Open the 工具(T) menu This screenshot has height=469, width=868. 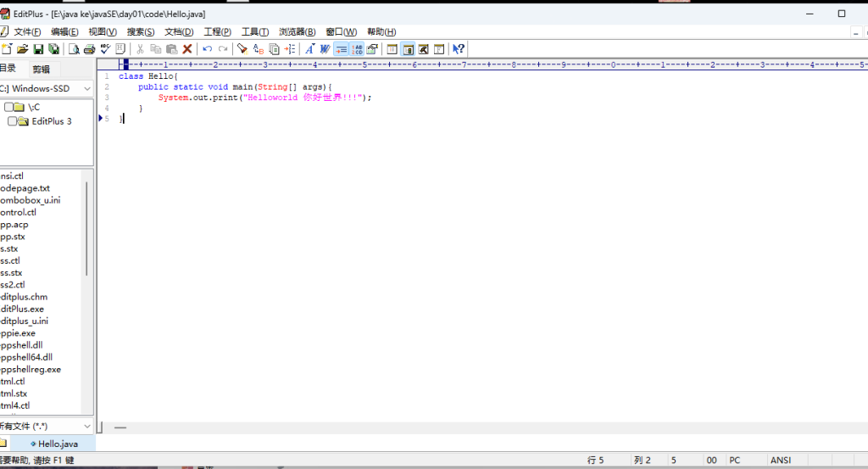point(255,31)
